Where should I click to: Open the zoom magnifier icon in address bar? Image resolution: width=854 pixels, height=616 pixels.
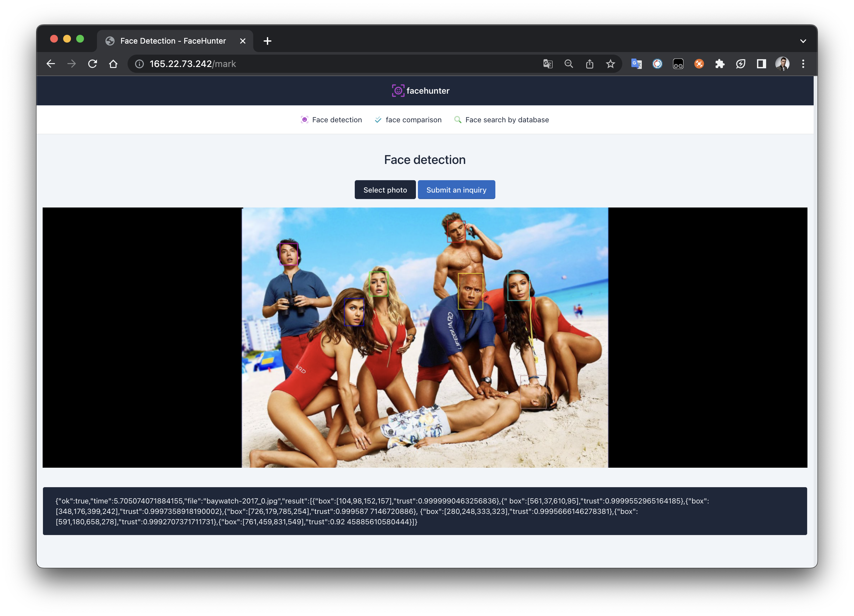[x=569, y=64]
